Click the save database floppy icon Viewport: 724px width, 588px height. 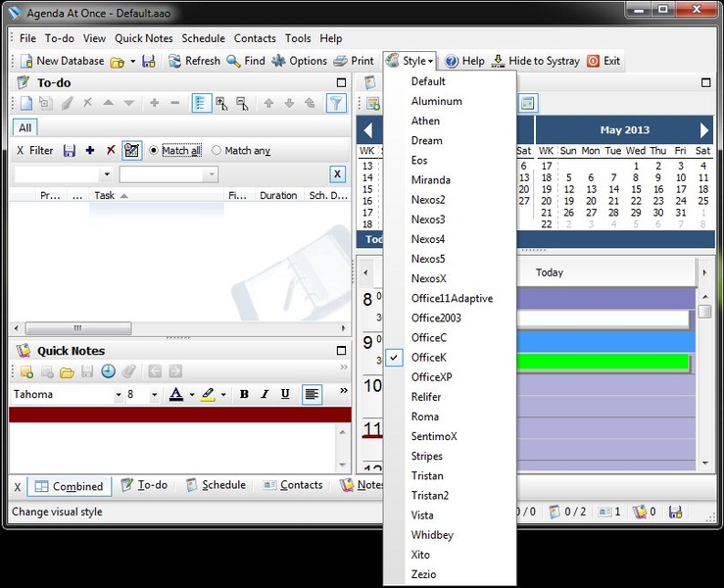click(149, 61)
